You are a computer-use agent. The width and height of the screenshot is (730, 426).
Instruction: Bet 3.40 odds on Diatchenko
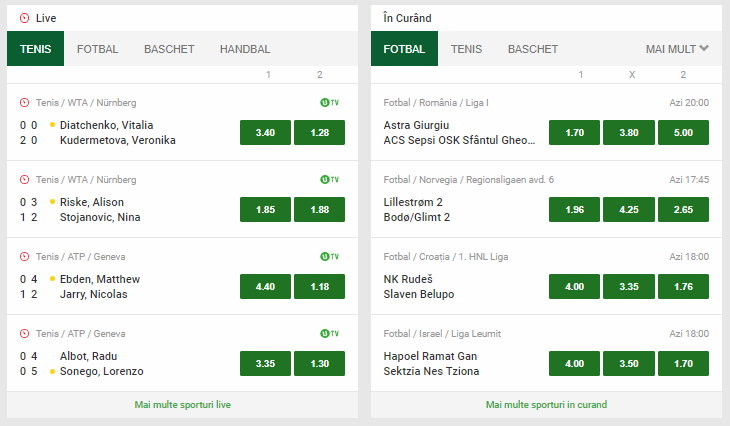[265, 133]
